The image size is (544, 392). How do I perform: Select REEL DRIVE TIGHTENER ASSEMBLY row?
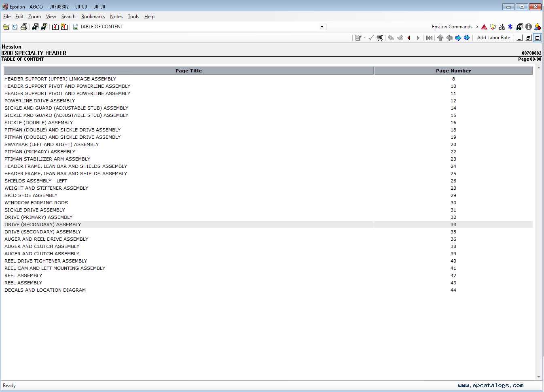coord(268,261)
